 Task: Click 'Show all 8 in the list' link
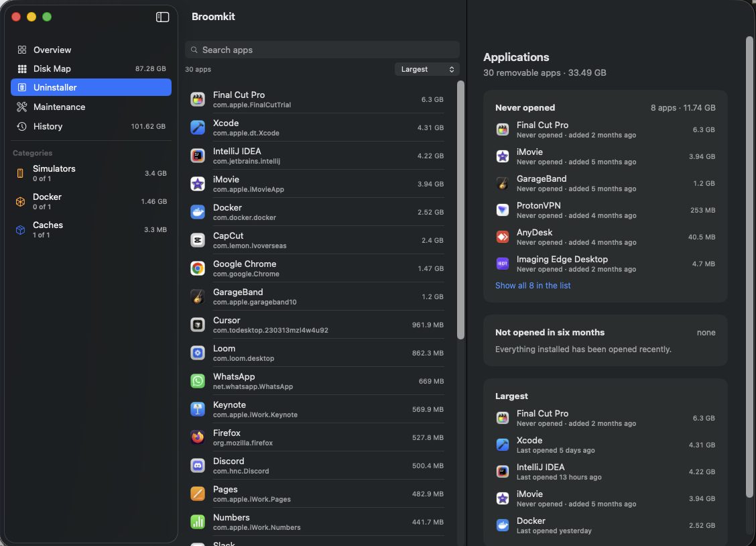533,286
